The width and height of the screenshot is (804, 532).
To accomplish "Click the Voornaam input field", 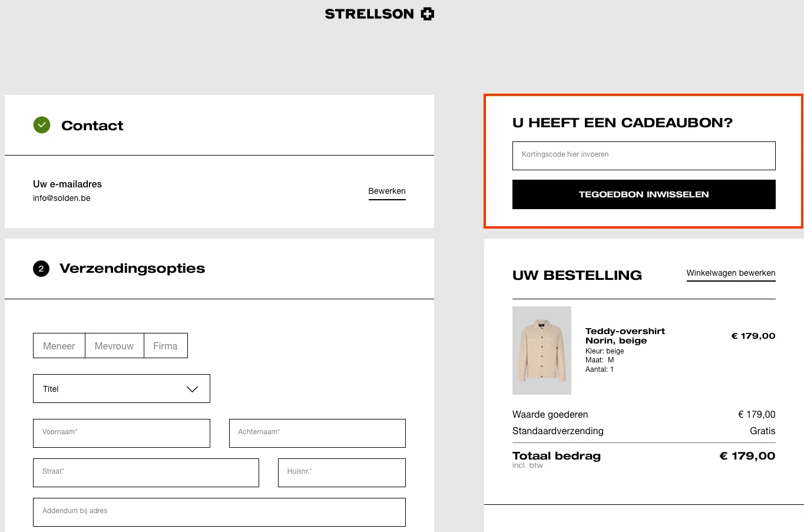I will 121,432.
